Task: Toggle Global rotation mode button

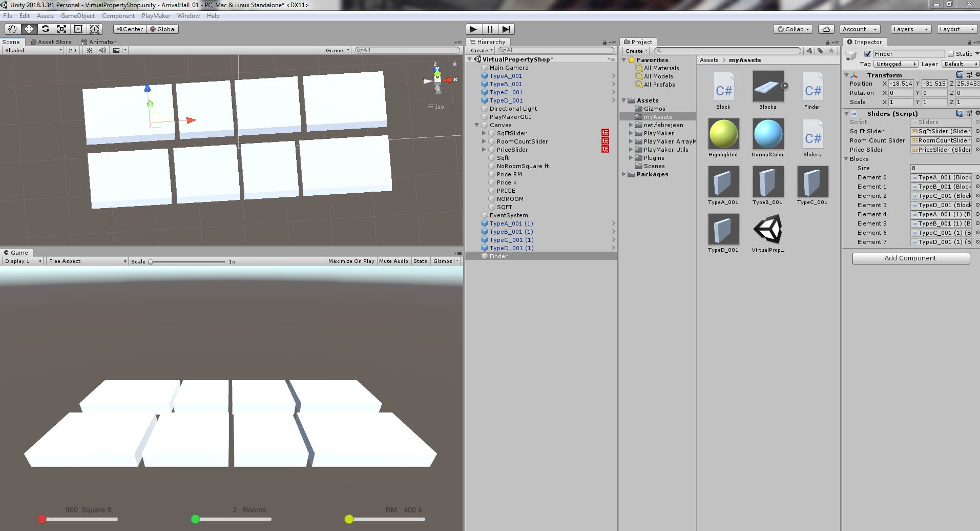Action: tap(162, 29)
